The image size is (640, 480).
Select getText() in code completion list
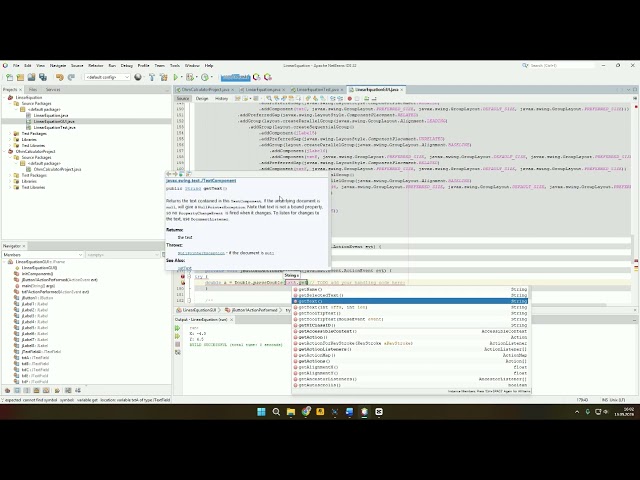click(x=411, y=301)
